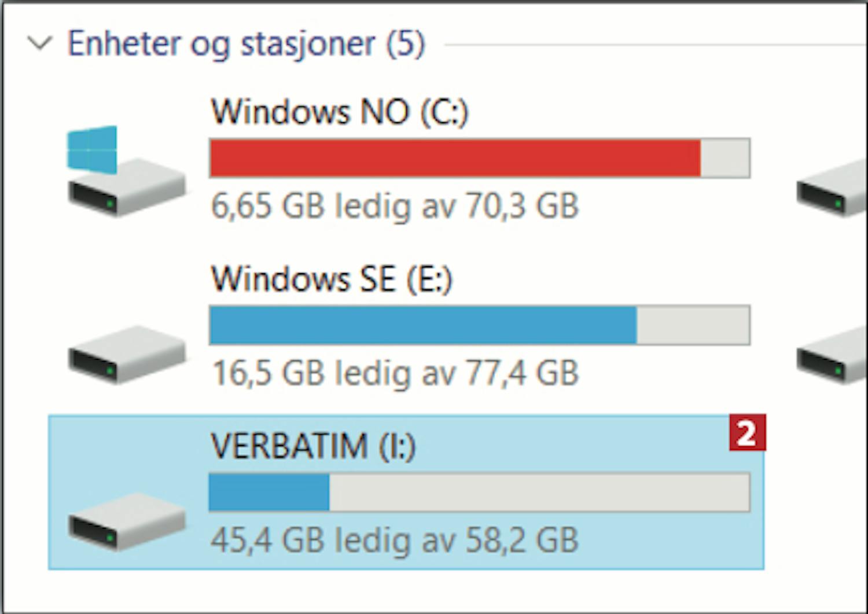The height and width of the screenshot is (614, 868).
Task: Click the divider line beside the group heading
Action: (654, 44)
